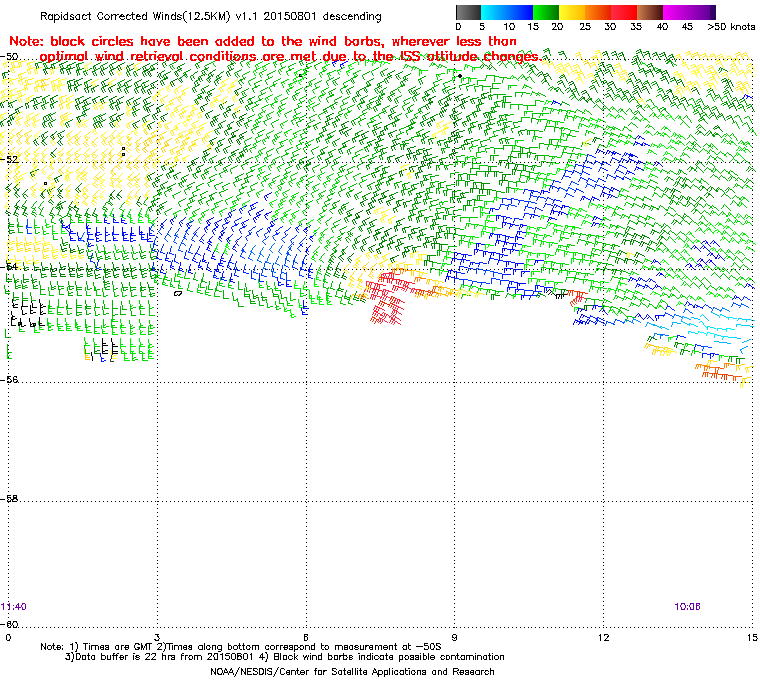Click the gray 0-5 knots legend segment
The image size is (760, 688).
(x=469, y=12)
